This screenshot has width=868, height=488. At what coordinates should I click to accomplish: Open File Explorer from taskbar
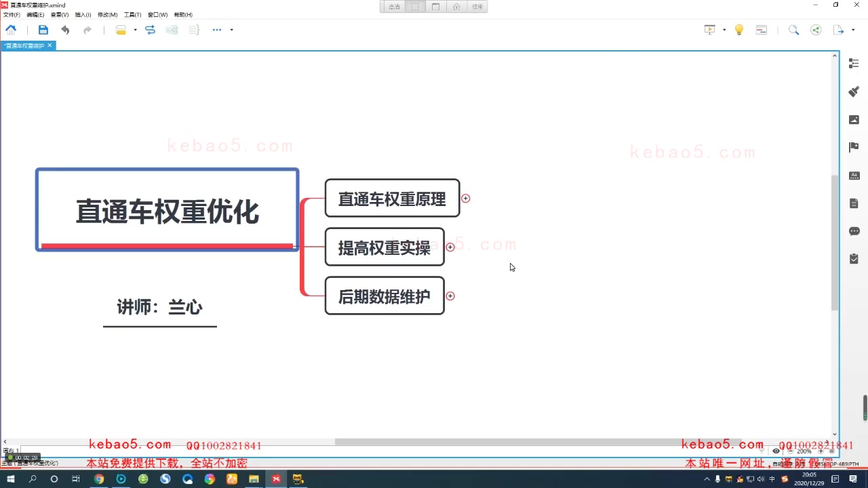(x=254, y=479)
